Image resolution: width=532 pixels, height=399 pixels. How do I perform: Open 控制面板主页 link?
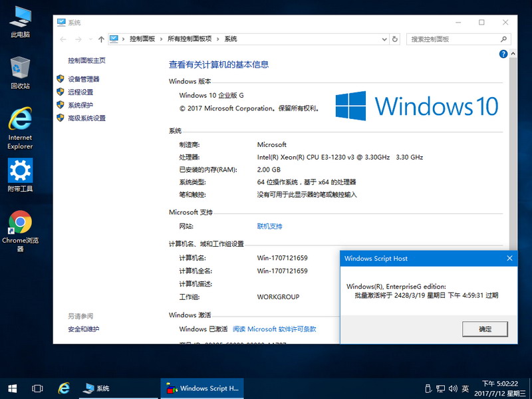click(x=86, y=61)
